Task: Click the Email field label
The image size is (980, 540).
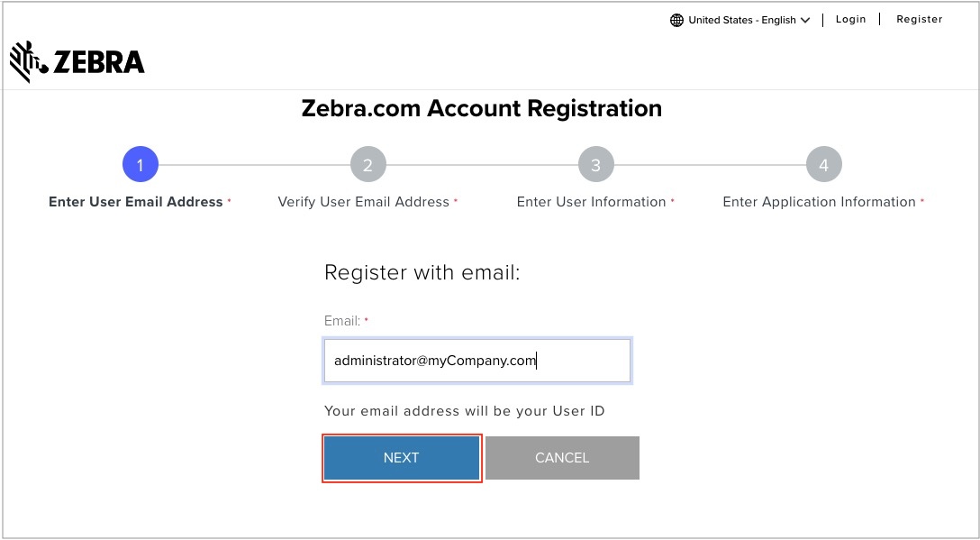Action: (342, 321)
